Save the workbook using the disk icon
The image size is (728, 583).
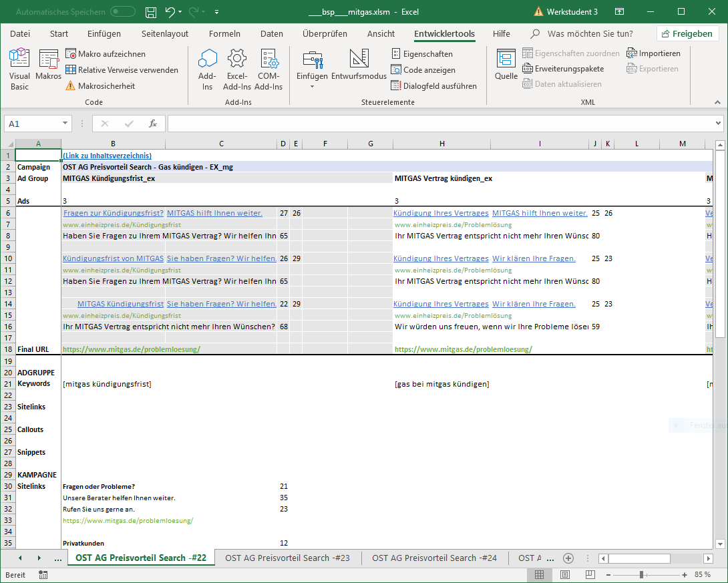[151, 12]
